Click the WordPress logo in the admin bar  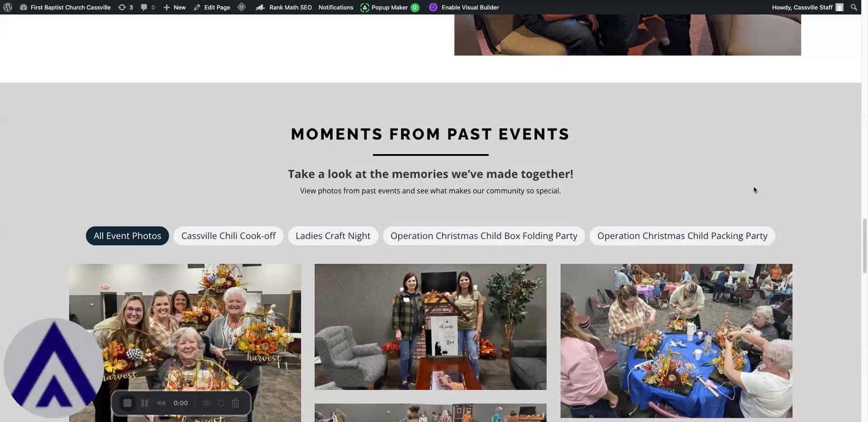tap(8, 7)
